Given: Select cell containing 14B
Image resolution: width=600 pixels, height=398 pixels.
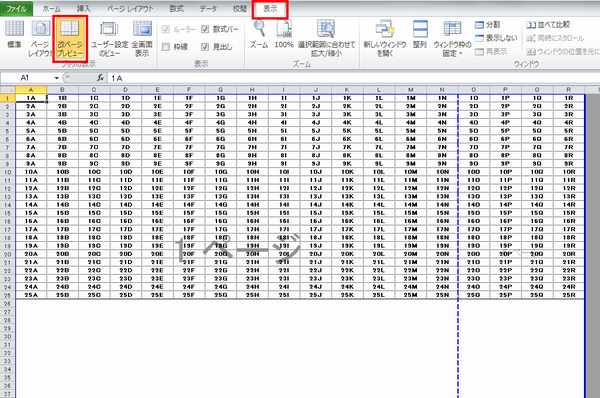Looking at the screenshot, I should point(63,205).
